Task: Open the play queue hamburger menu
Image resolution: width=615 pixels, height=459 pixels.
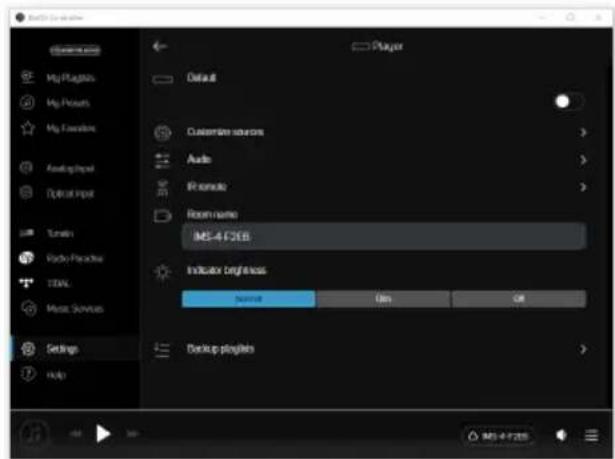Action: 591,435
